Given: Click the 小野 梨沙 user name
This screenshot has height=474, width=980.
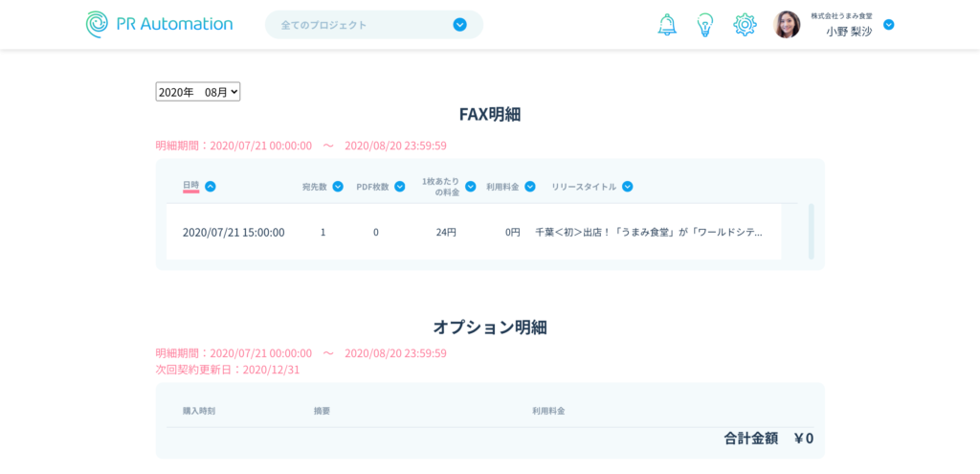Looking at the screenshot, I should tap(849, 32).
